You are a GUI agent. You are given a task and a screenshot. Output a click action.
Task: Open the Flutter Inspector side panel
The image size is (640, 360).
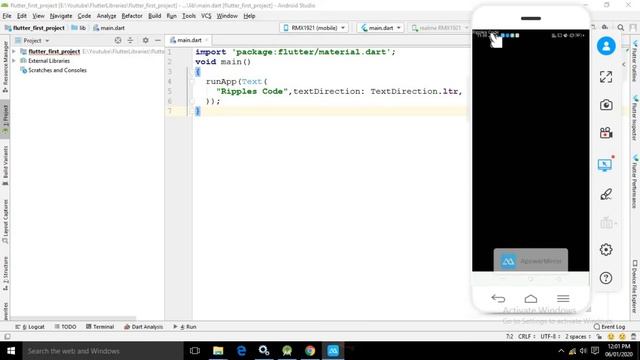tap(635, 118)
